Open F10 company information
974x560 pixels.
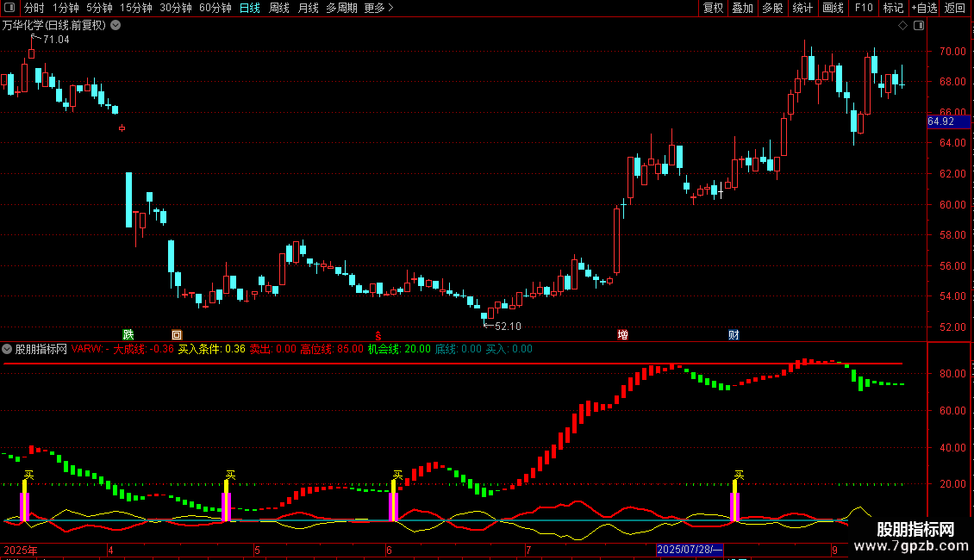tap(864, 8)
